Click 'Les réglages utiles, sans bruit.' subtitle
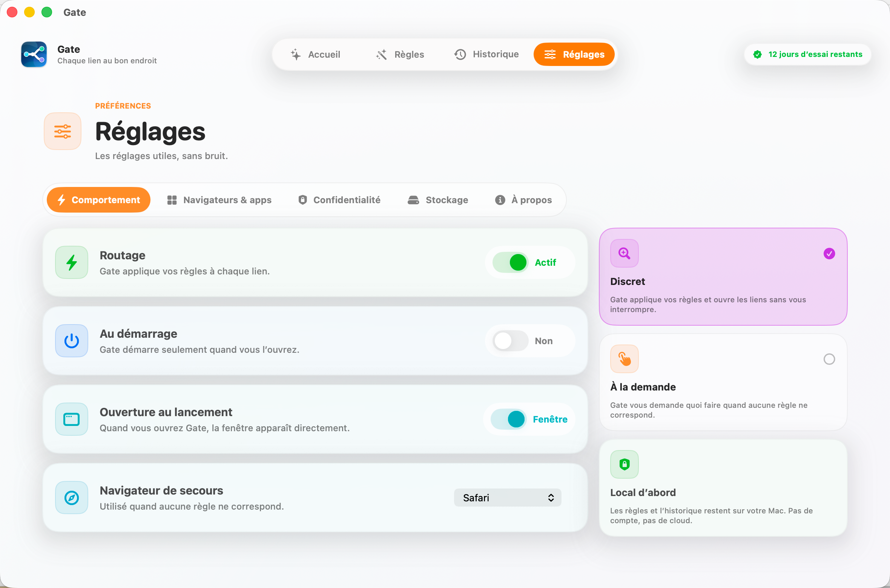 (x=161, y=156)
